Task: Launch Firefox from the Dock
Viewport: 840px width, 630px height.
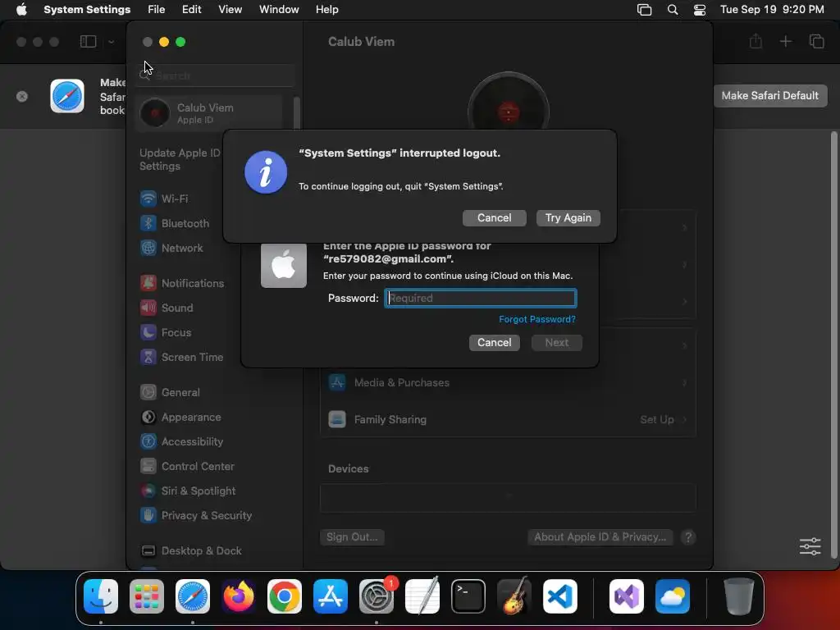Action: point(239,596)
